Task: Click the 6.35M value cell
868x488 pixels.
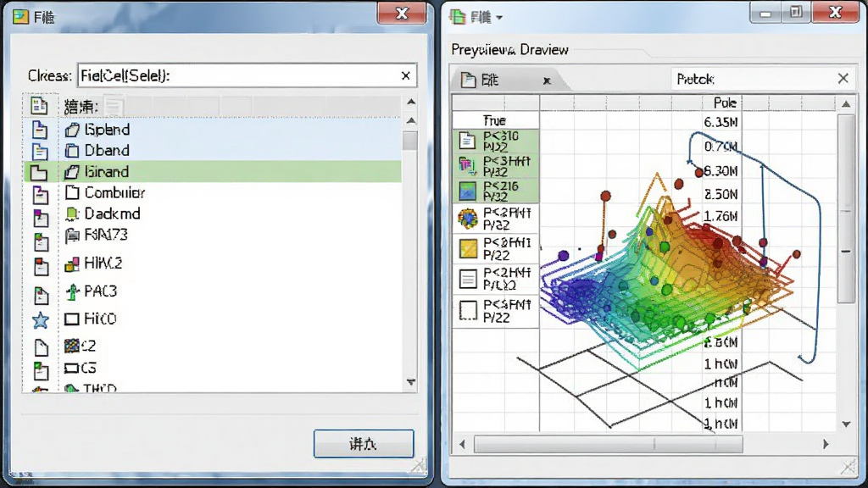Action: point(721,122)
